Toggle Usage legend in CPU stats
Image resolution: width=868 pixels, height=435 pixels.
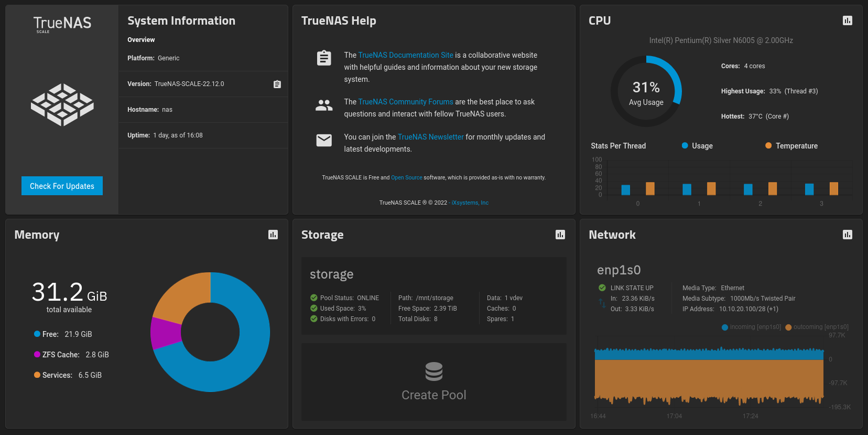pyautogui.click(x=697, y=146)
